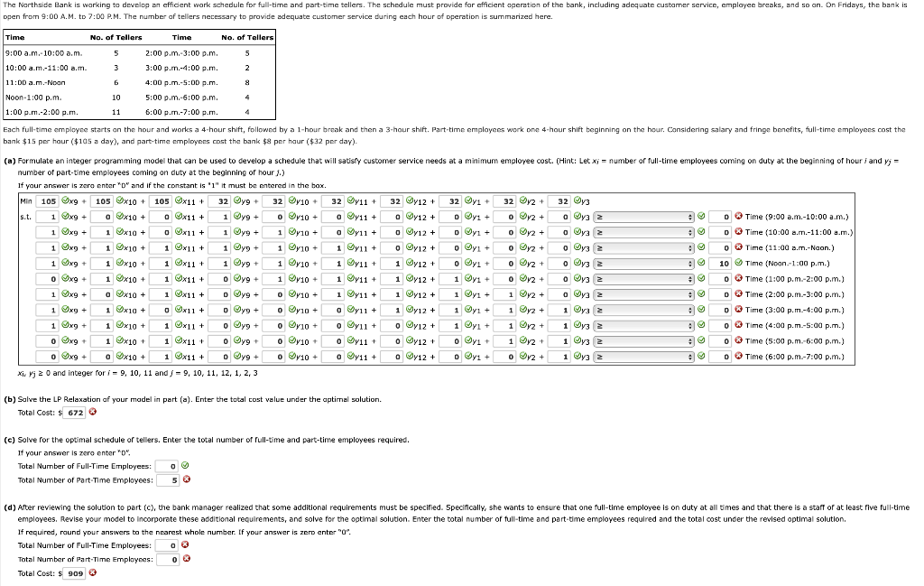Click right-hand side field in 6:00-7:00 p.m. row
924x586 pixels.
point(720,357)
